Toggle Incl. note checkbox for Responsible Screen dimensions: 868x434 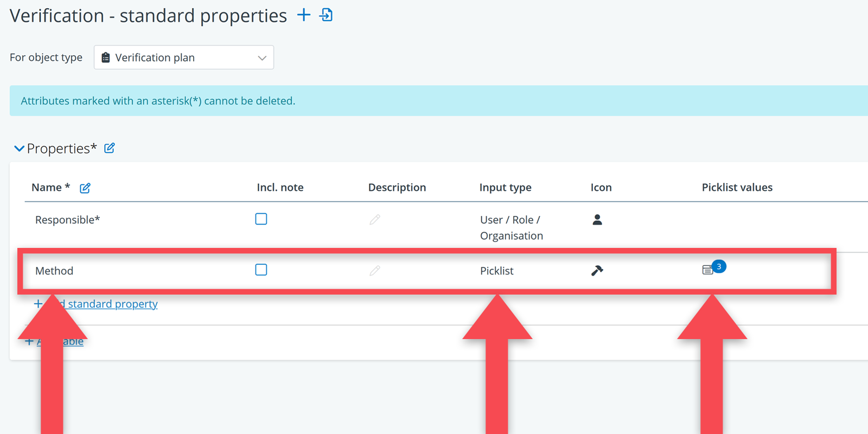261,219
